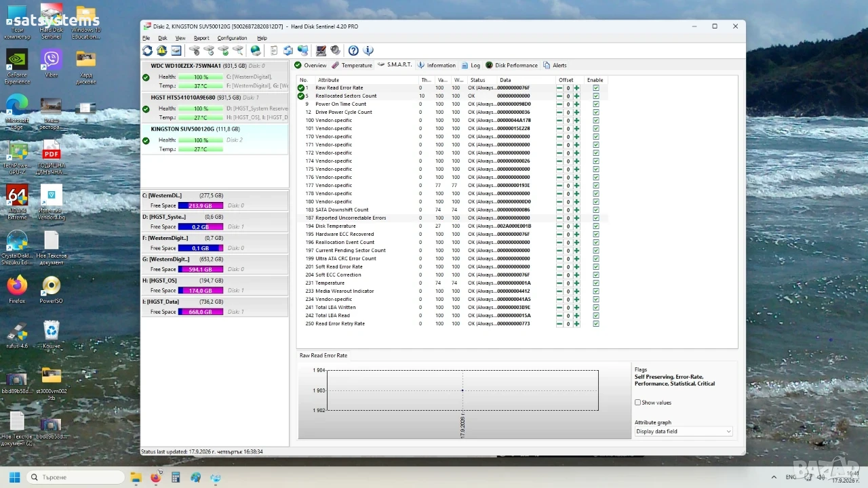Viewport: 868px width, 488px height.
Task: Select the WDC WD10EZEX disk entry
Action: [214, 75]
